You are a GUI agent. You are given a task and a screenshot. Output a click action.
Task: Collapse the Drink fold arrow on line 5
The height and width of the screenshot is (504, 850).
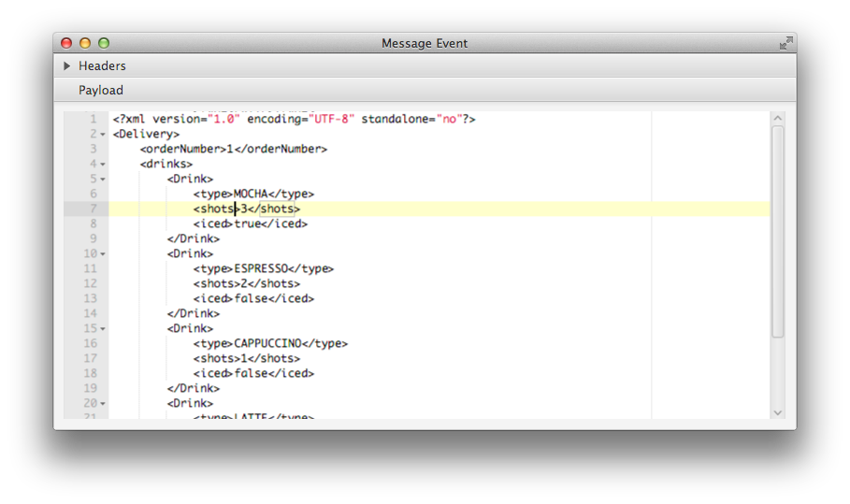pyautogui.click(x=103, y=180)
